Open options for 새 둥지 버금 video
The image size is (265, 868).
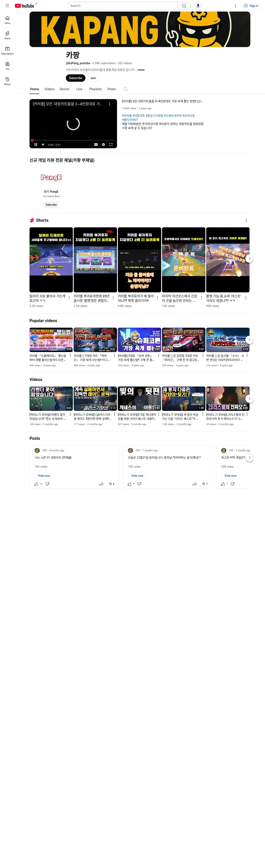click(x=203, y=414)
